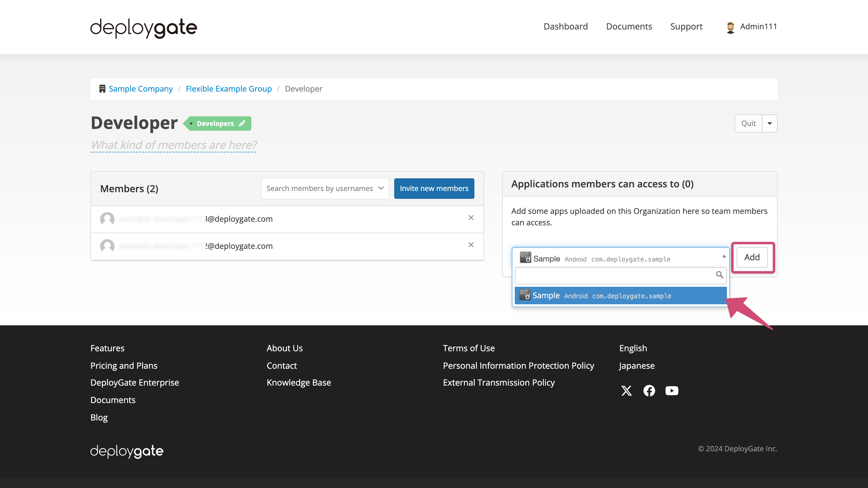Open DeployGate's Facebook page via footer icon
This screenshot has height=488, width=868.
tap(649, 391)
